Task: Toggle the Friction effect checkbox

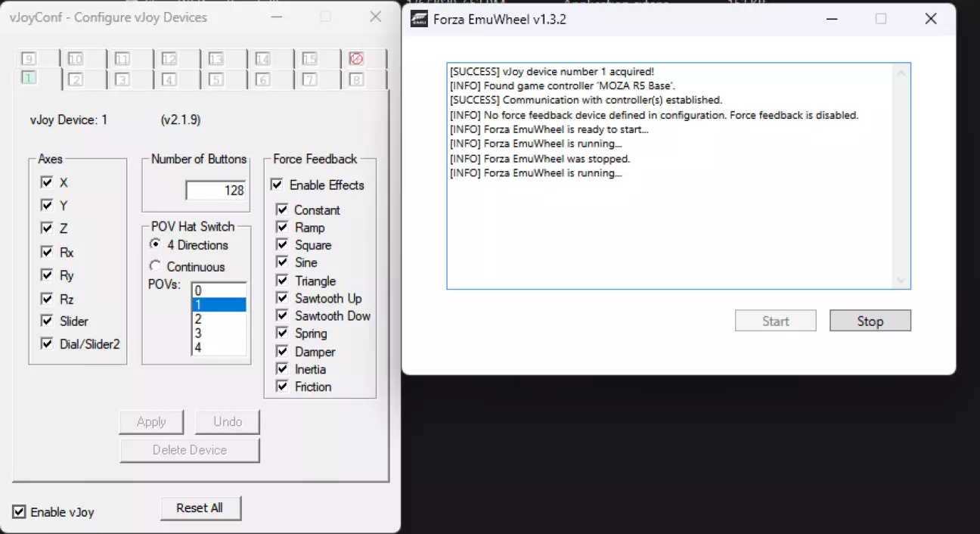Action: pyautogui.click(x=282, y=387)
